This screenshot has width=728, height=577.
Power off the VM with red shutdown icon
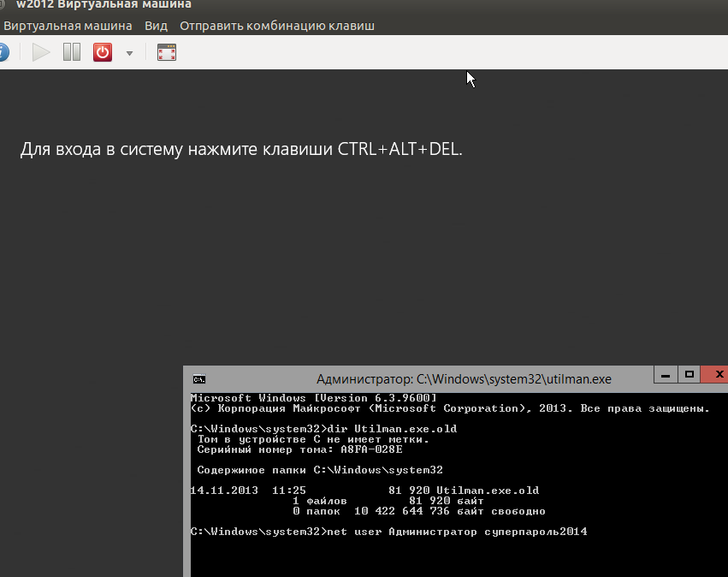[102, 52]
